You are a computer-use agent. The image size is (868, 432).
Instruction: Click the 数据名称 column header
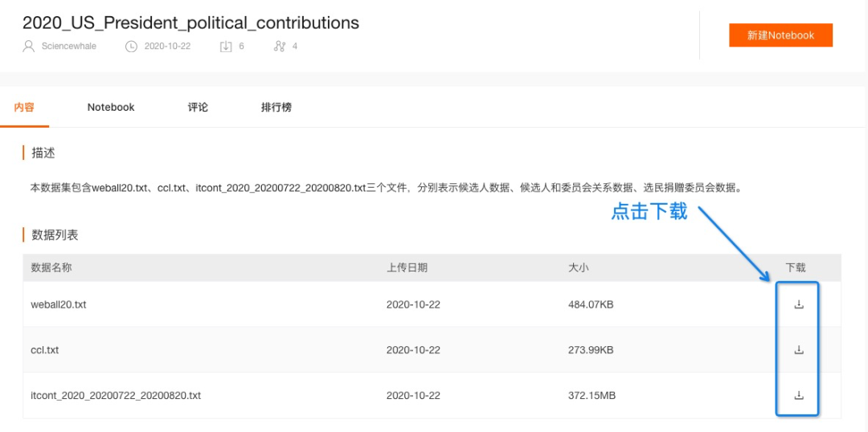point(51,268)
